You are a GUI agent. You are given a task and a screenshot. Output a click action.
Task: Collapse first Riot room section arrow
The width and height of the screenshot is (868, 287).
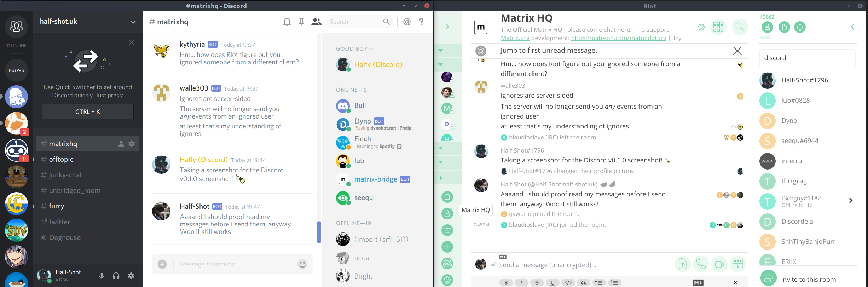point(441,50)
